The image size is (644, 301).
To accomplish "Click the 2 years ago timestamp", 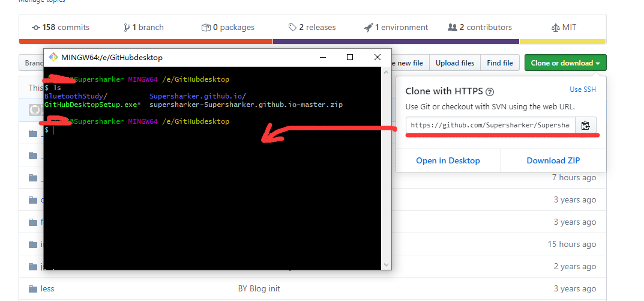I will 574,267.
